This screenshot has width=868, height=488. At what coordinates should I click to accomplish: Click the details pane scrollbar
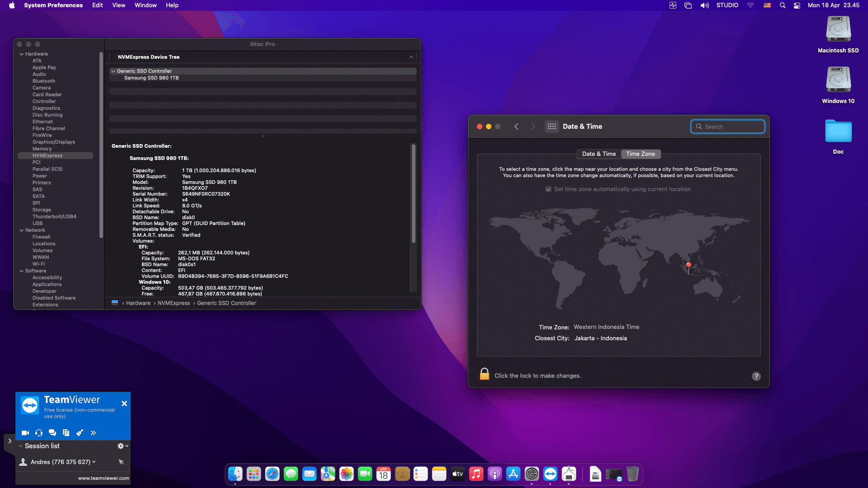click(413, 193)
